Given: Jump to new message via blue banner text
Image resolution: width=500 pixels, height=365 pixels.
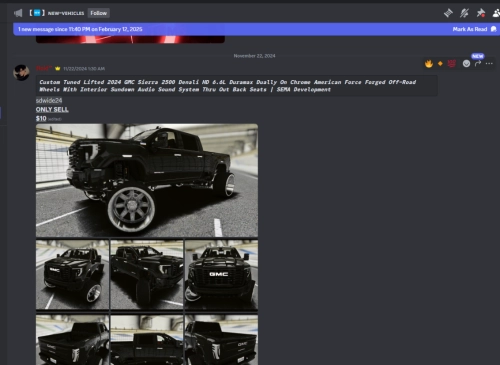Looking at the screenshot, I should (x=80, y=29).
